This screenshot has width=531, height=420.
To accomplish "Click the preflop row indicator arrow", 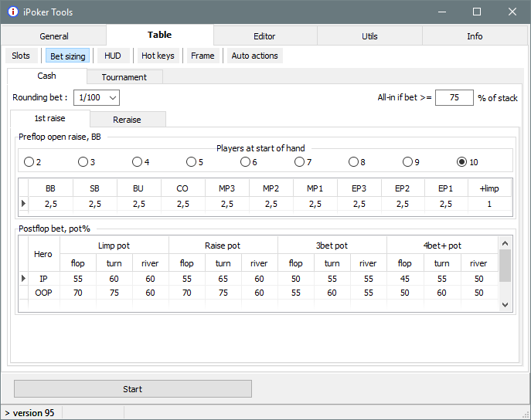I will click(23, 204).
